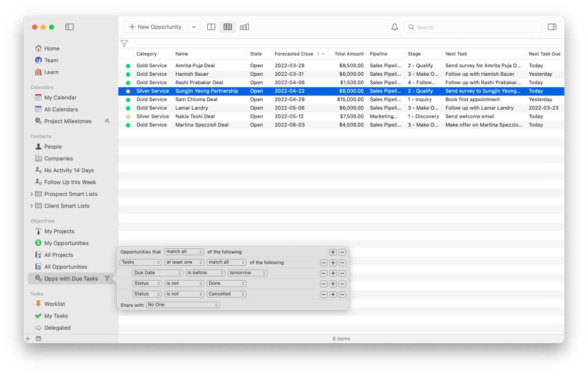Open No Activity 14 Days smart list
This screenshot has height=375, width=588.
[69, 170]
